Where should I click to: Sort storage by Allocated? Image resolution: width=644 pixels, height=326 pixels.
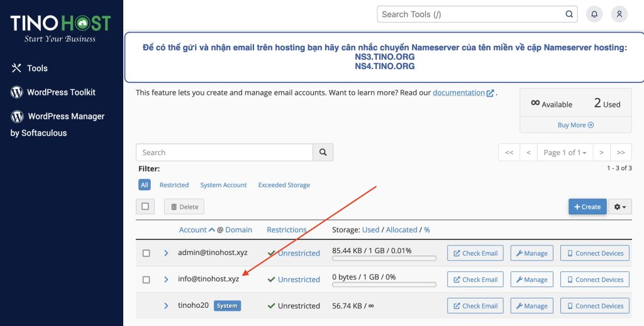(401, 230)
